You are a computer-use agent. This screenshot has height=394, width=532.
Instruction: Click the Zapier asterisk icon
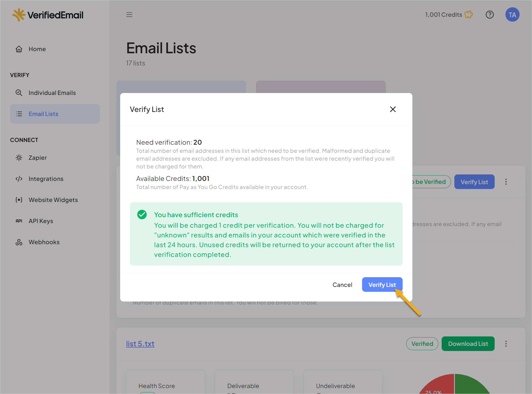point(19,157)
